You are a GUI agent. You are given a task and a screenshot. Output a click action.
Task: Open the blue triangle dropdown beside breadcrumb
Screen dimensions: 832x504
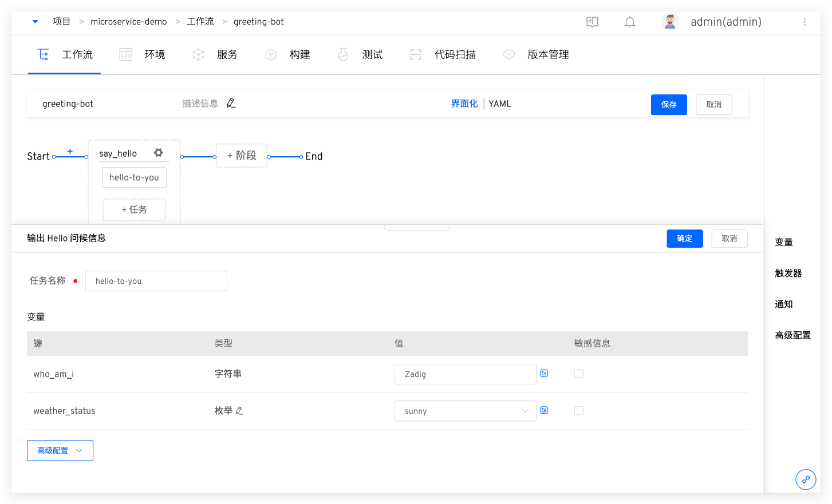pyautogui.click(x=35, y=22)
